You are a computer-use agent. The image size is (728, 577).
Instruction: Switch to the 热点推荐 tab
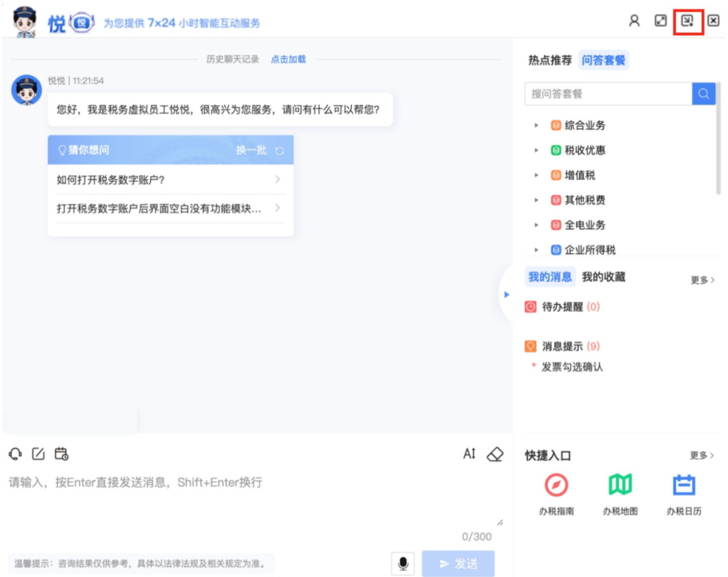(549, 61)
